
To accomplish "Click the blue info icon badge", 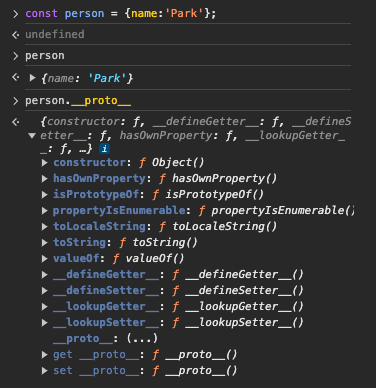I will coord(104,149).
